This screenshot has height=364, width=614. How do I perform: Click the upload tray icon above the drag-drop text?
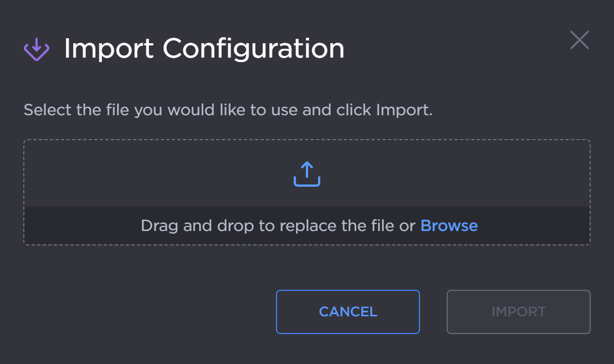click(306, 173)
